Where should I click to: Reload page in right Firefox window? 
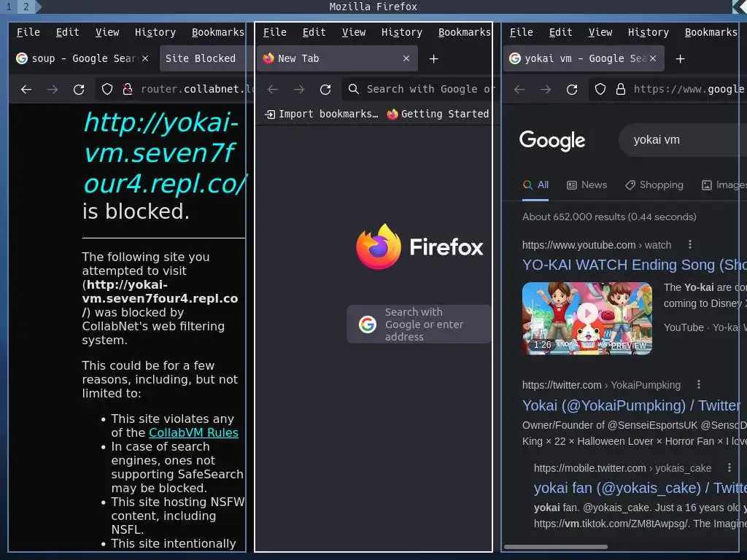572,89
